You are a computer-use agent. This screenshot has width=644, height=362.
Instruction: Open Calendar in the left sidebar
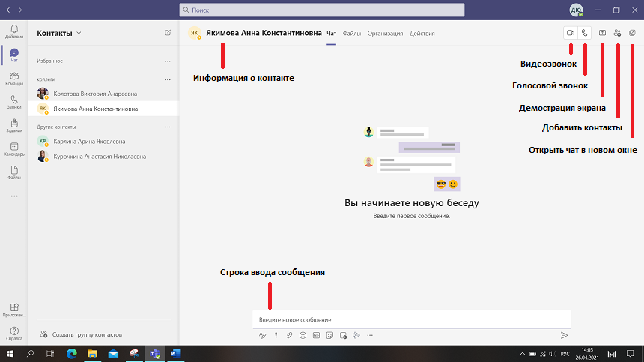pyautogui.click(x=14, y=149)
